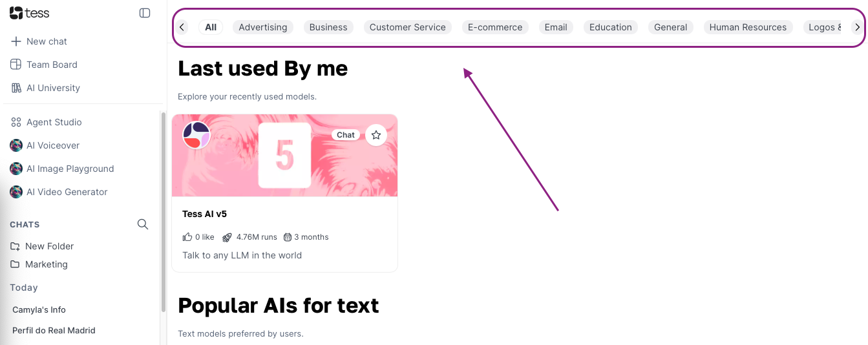The image size is (868, 345).
Task: Select the Education category filter
Action: (611, 27)
